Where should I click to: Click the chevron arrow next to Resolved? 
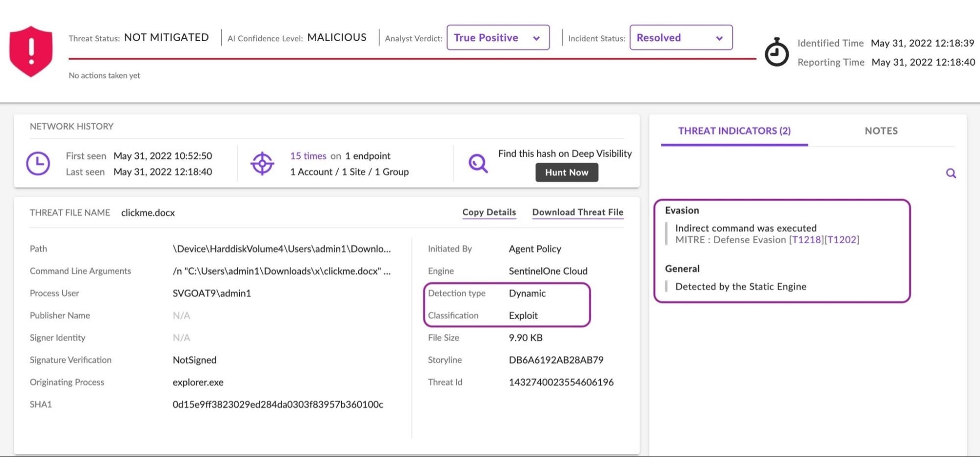point(719,38)
